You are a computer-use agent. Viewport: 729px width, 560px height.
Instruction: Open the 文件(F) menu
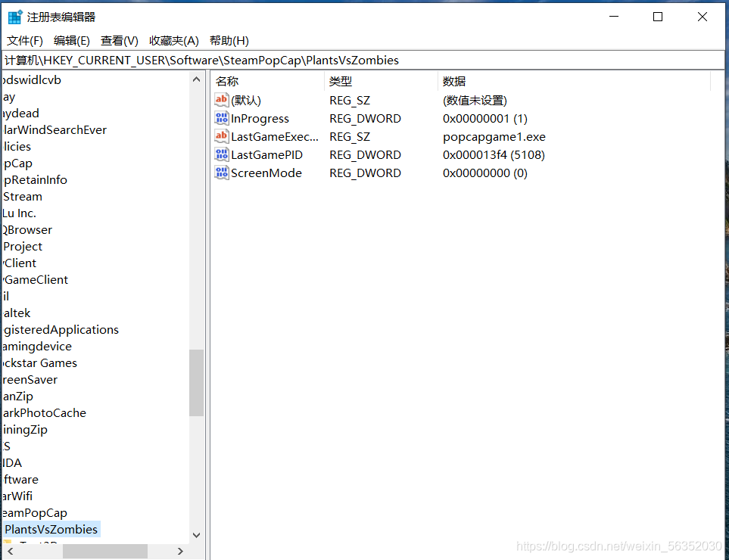25,41
